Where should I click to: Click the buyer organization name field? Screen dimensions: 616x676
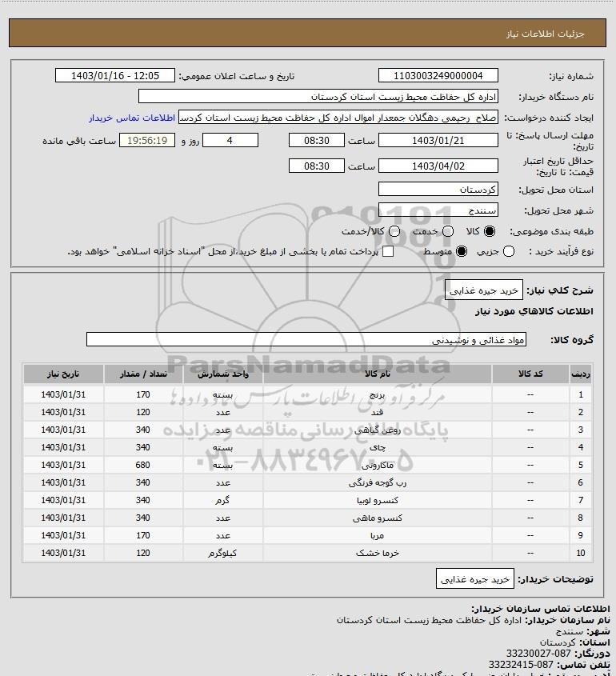pos(318,97)
